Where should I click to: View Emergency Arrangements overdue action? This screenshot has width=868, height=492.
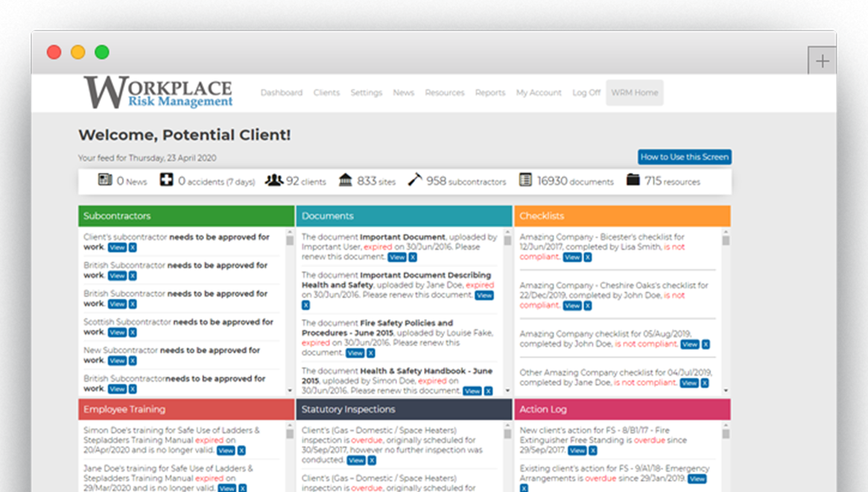click(697, 479)
